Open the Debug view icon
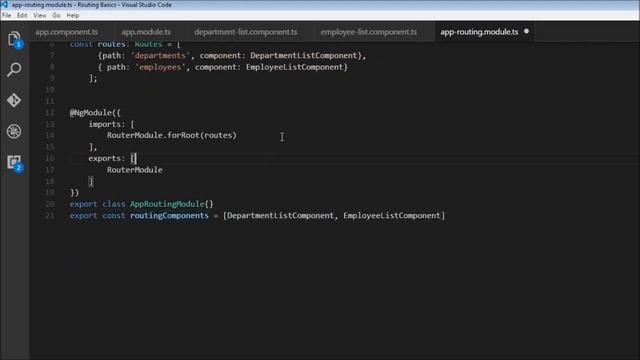The image size is (640, 360). [x=14, y=131]
